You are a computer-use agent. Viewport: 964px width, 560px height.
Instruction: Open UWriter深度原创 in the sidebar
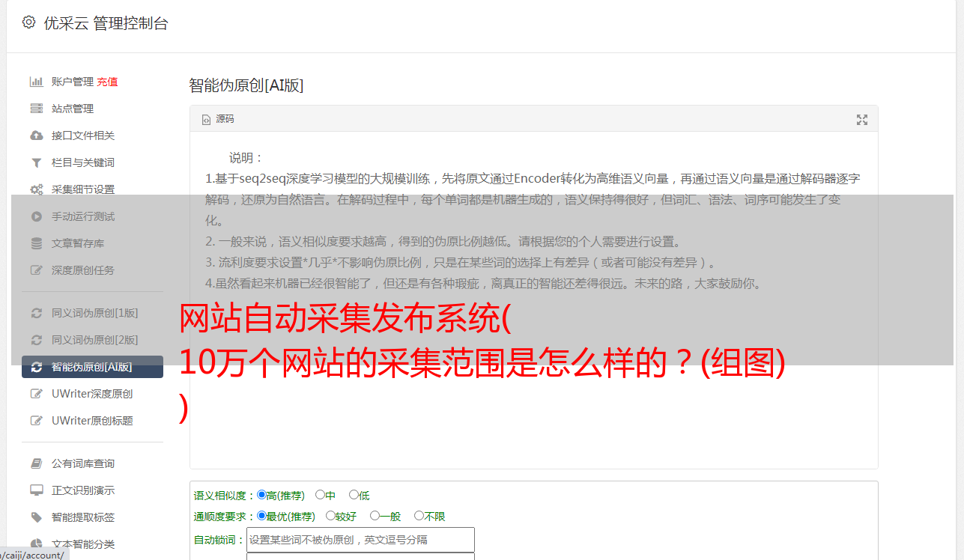click(x=92, y=394)
